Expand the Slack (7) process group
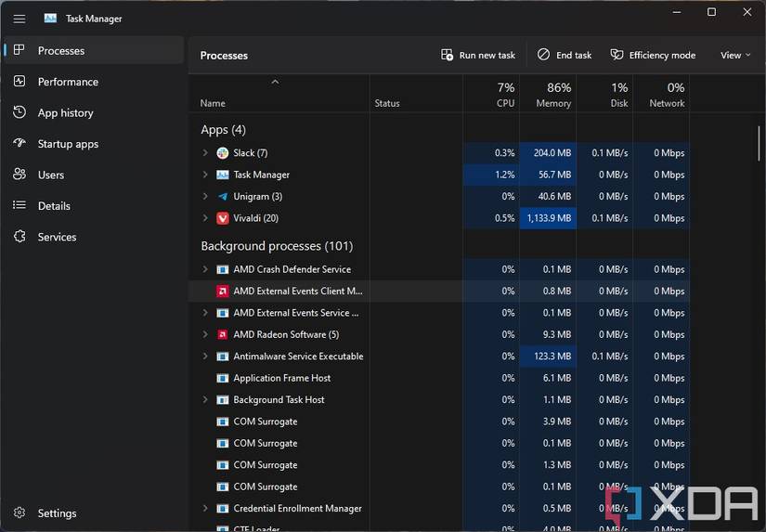Screen dimensions: 766x532 coord(204,153)
